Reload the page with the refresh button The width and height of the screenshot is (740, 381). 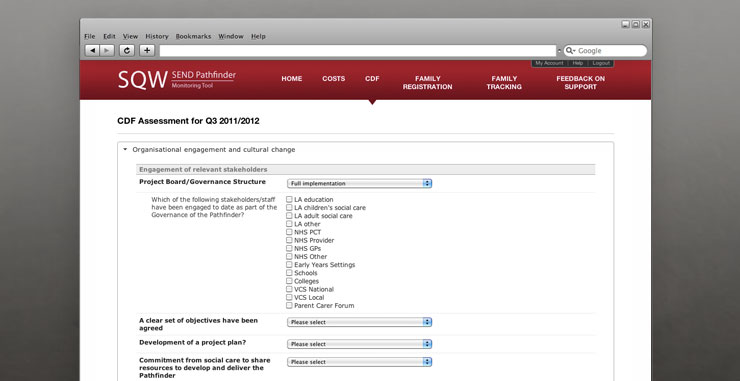pos(127,51)
